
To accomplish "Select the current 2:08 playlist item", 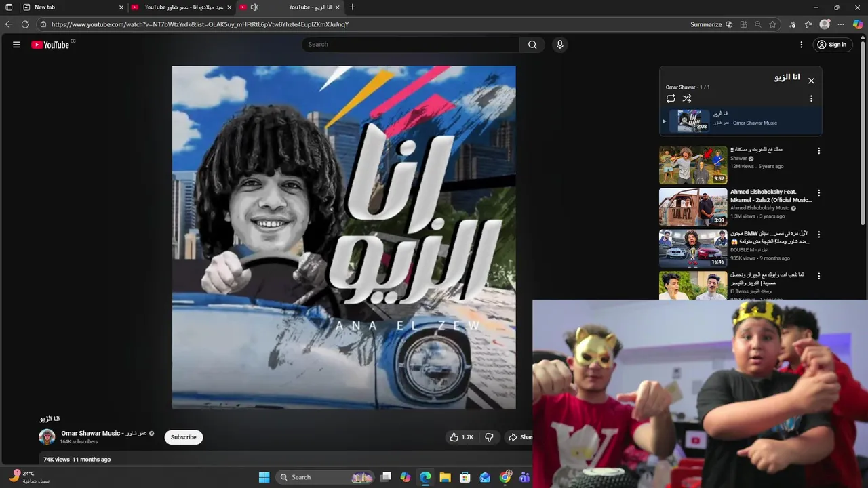I will pos(741,121).
